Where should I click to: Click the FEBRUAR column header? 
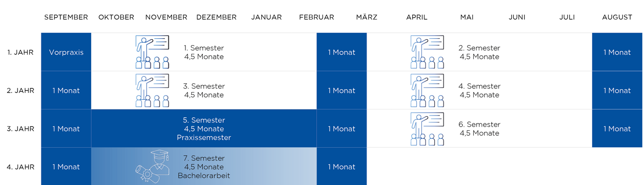click(x=316, y=17)
